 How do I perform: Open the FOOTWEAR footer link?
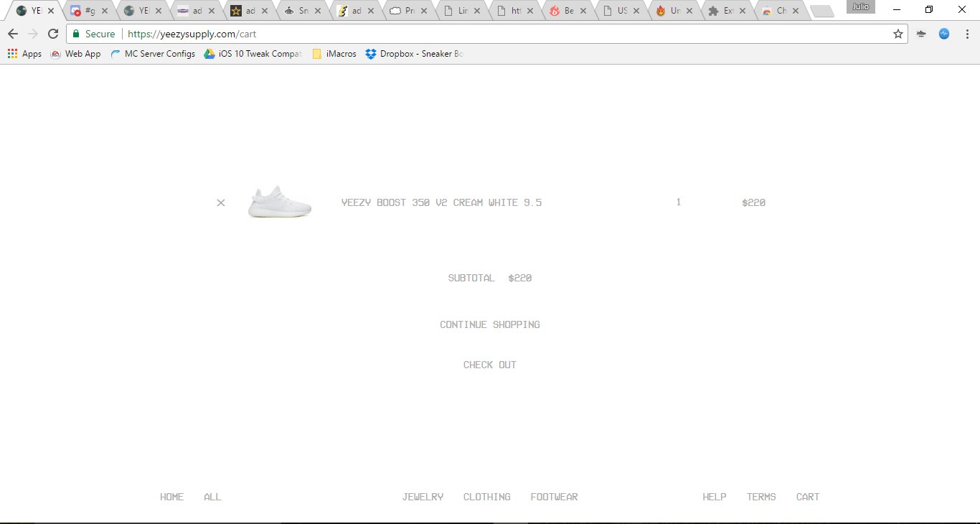click(x=555, y=497)
